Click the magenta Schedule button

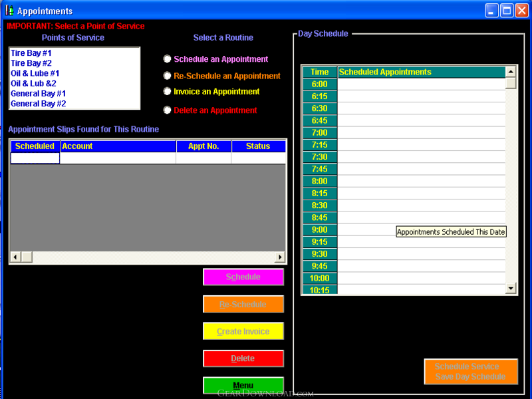point(243,277)
